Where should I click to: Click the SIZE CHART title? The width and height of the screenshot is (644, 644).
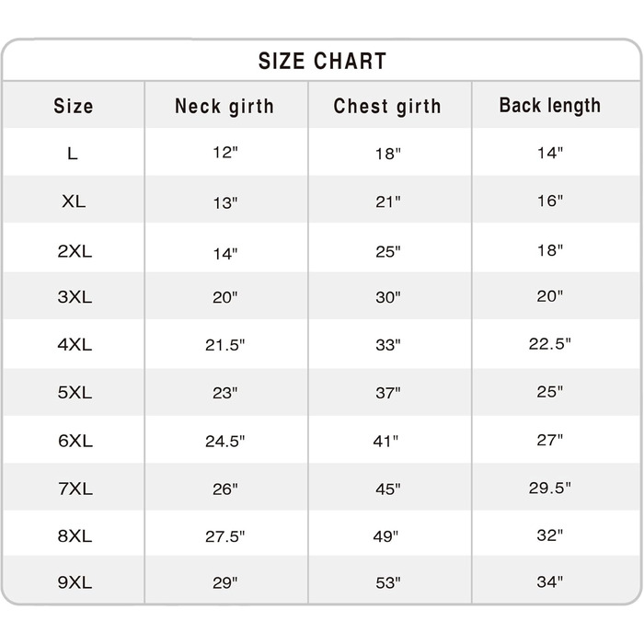click(x=322, y=62)
